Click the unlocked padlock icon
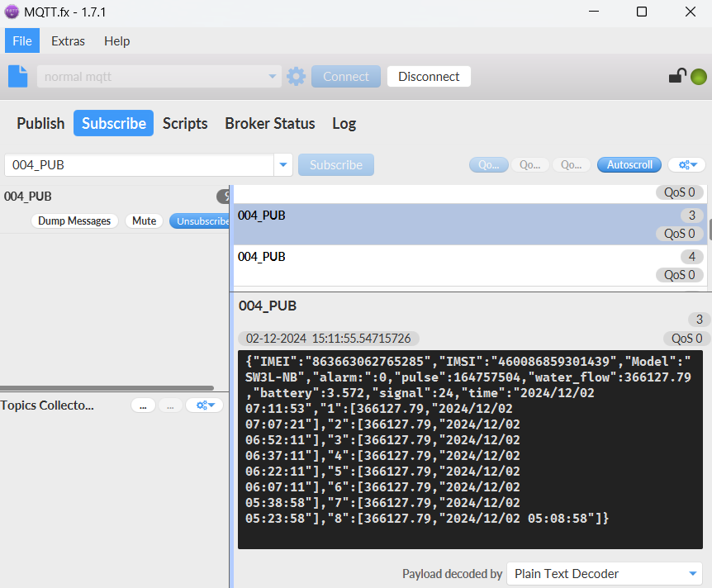Image resolution: width=712 pixels, height=588 pixels. [677, 76]
